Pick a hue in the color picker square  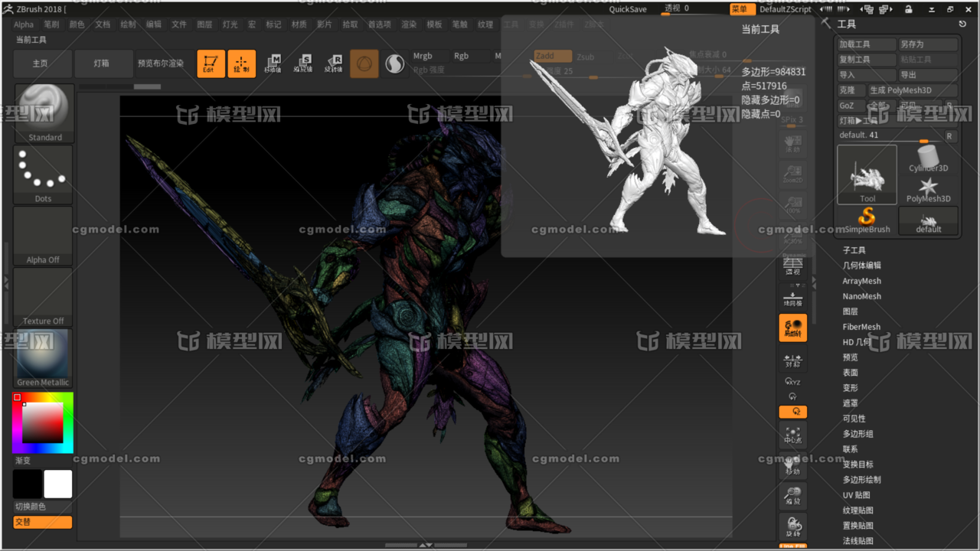point(43,422)
